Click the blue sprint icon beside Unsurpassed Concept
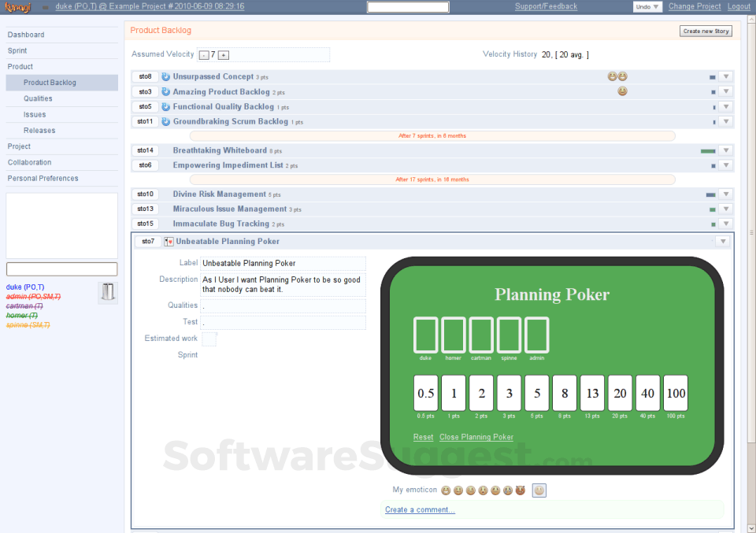This screenshot has height=533, width=756. pyautogui.click(x=166, y=77)
